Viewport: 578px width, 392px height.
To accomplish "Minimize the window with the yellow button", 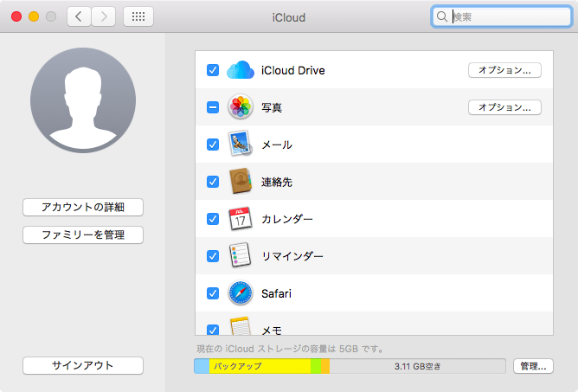I will [x=34, y=16].
